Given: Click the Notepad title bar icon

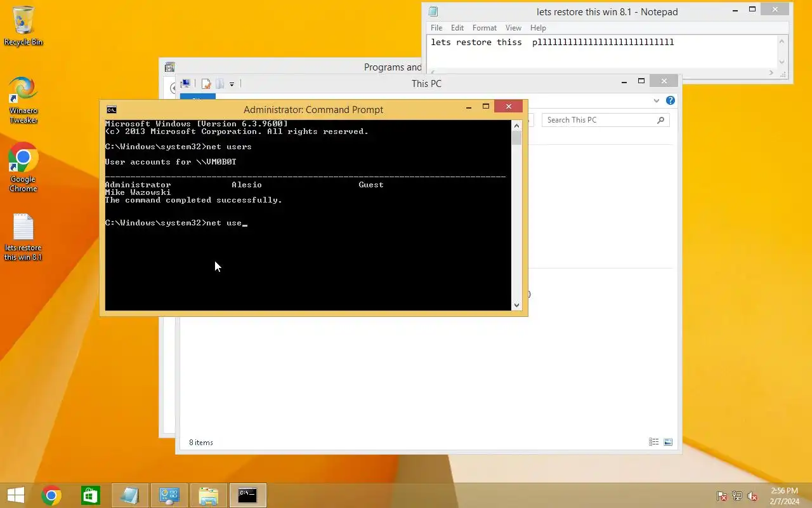Looking at the screenshot, I should click(433, 11).
